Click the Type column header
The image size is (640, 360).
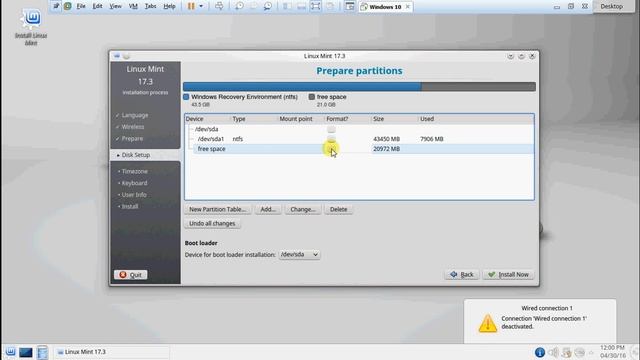click(x=254, y=119)
